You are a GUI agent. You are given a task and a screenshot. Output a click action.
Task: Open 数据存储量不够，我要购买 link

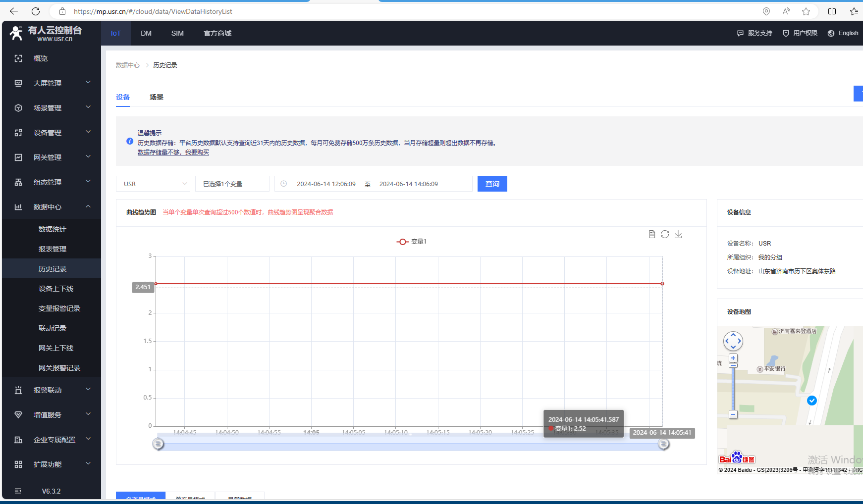[173, 152]
